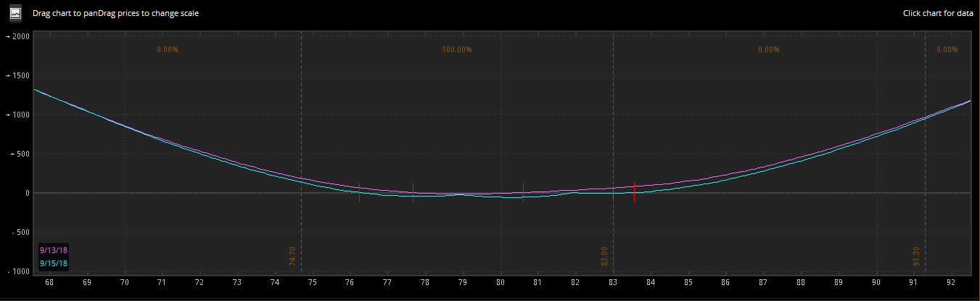The height and width of the screenshot is (301, 980).
Task: Click price 72 on the horizontal axis
Action: point(199,283)
